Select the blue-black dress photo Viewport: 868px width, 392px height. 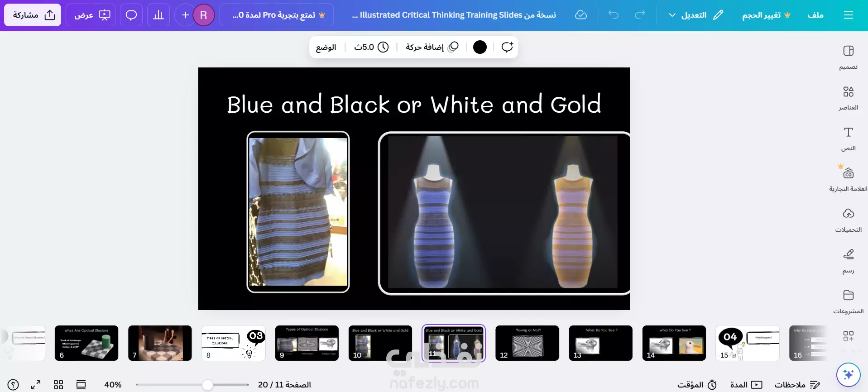point(298,212)
